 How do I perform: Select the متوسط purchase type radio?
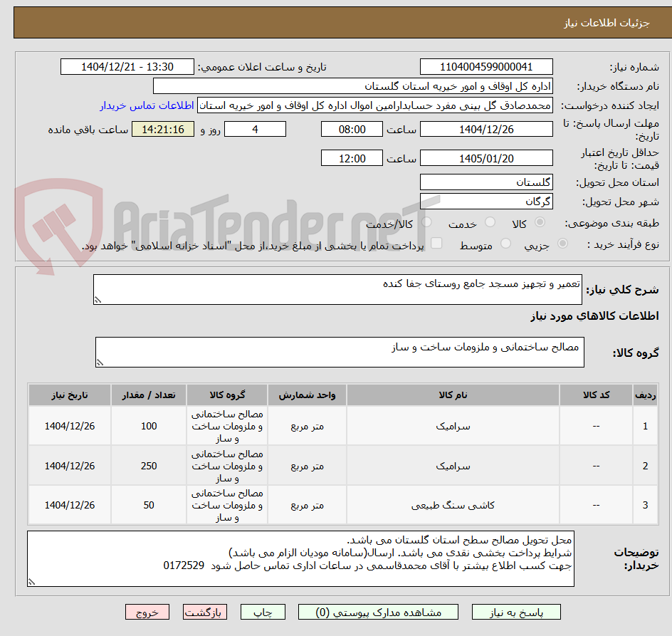505,244
